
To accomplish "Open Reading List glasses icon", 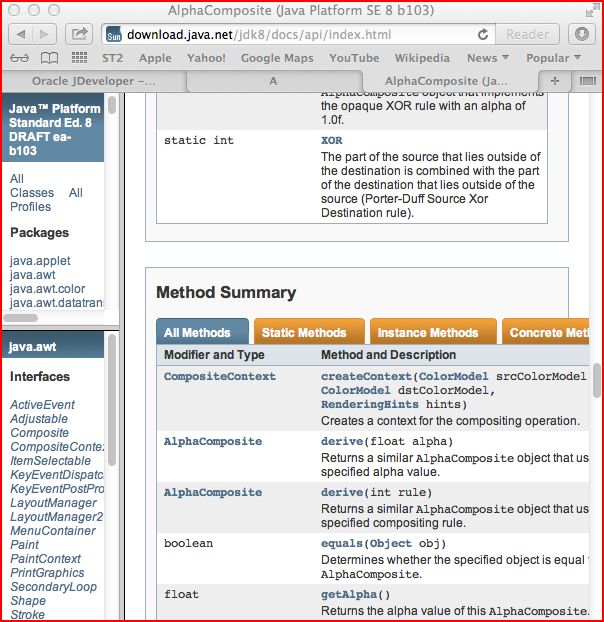I will 18,58.
